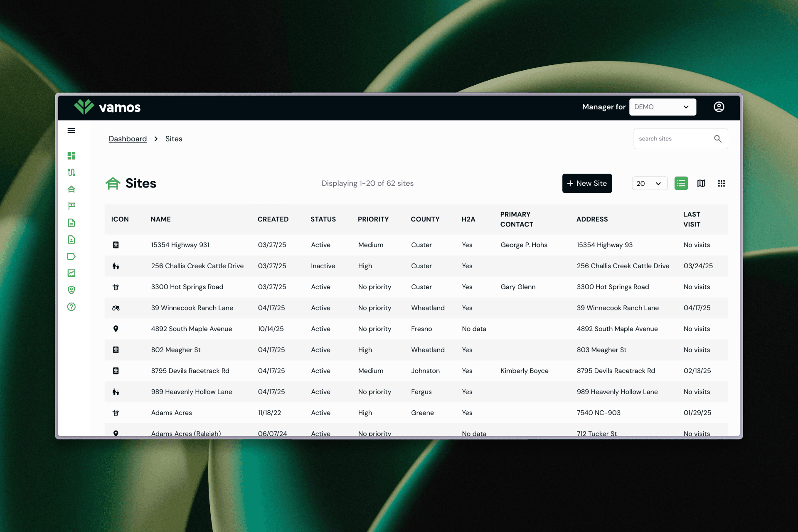Switch to list view
Screen dimensions: 798x532
tap(681, 183)
